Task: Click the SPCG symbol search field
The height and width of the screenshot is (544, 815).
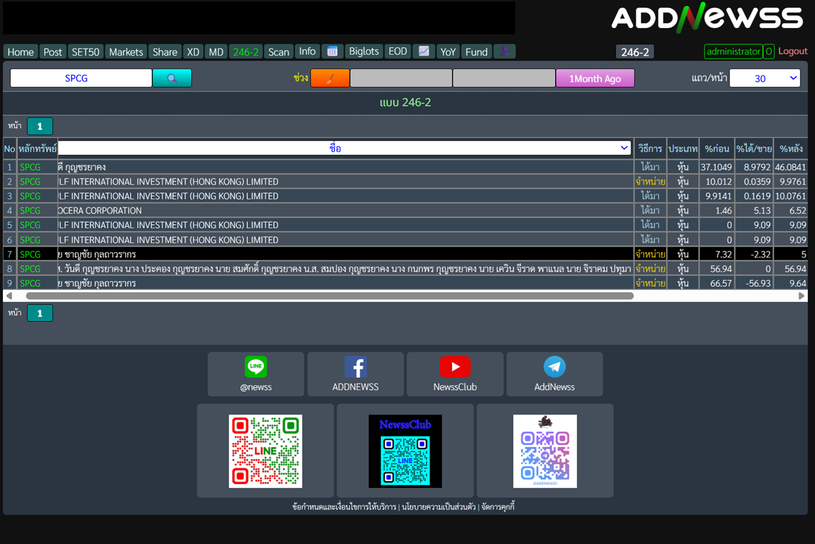Action: pyautogui.click(x=81, y=78)
